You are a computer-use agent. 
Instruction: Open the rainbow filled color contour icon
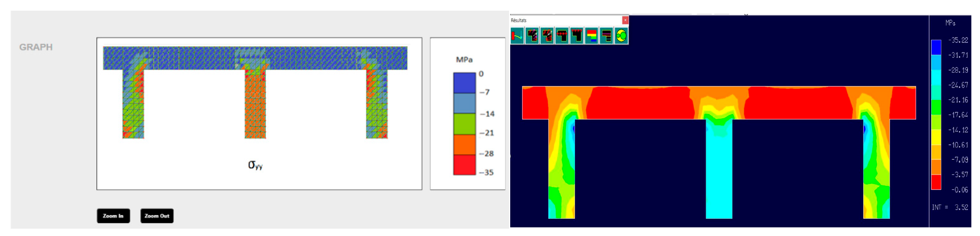(x=591, y=36)
